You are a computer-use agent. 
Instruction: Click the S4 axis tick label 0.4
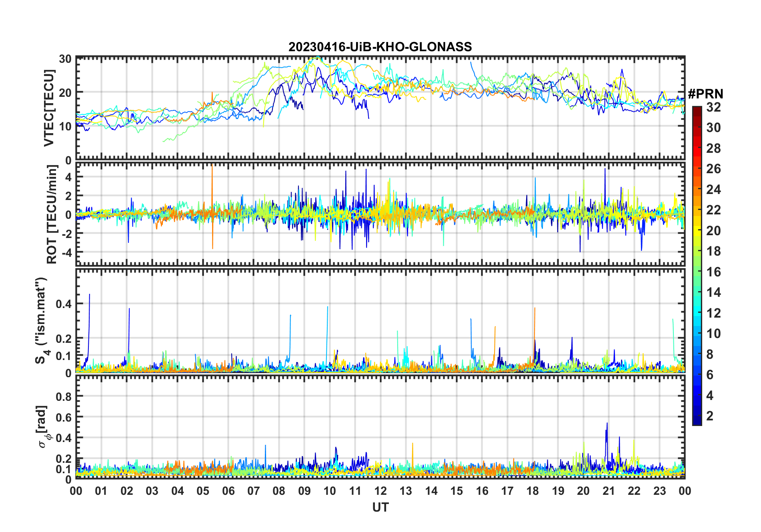64,304
